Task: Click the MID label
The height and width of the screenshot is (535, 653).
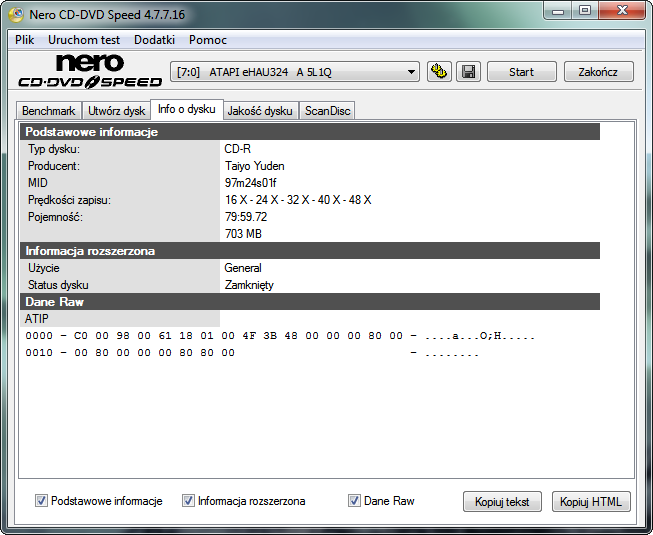Action: click(37, 183)
